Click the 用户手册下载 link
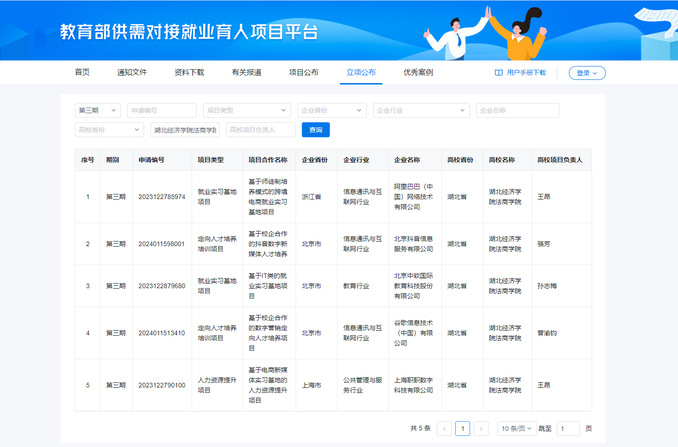 (x=526, y=73)
